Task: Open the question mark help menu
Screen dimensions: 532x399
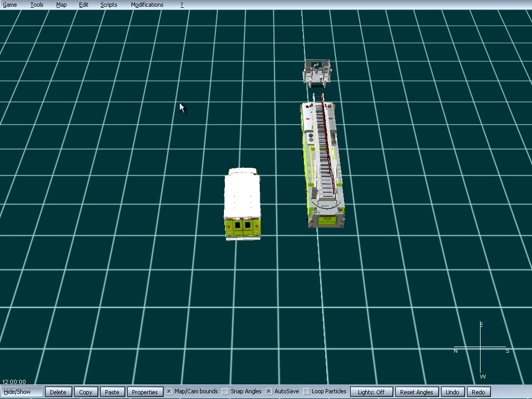Action: point(182,5)
